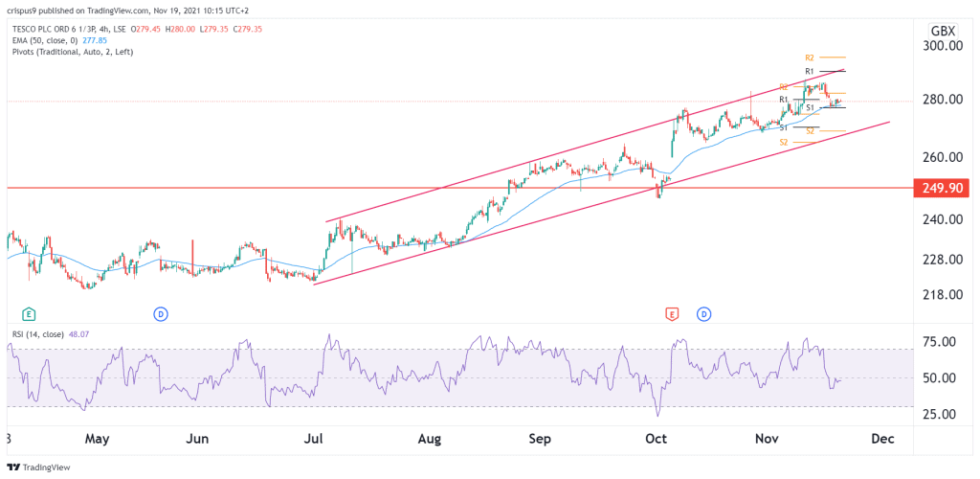This screenshot has width=980, height=479.
Task: Click the 280.00 price axis label
Action: click(942, 100)
